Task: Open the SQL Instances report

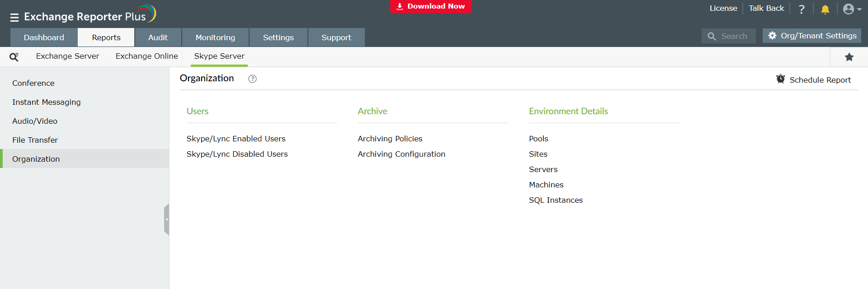Action: [x=556, y=200]
